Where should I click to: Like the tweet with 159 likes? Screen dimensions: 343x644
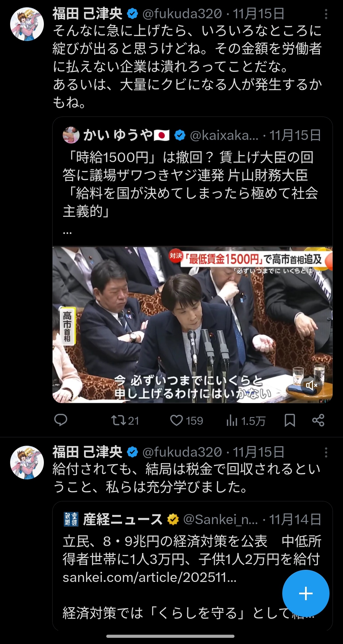pos(186,420)
